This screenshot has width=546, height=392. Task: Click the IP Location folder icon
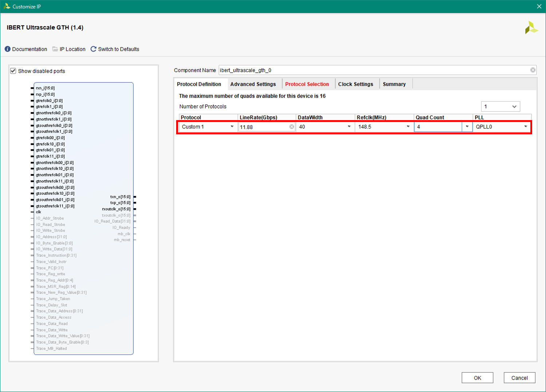coord(55,49)
